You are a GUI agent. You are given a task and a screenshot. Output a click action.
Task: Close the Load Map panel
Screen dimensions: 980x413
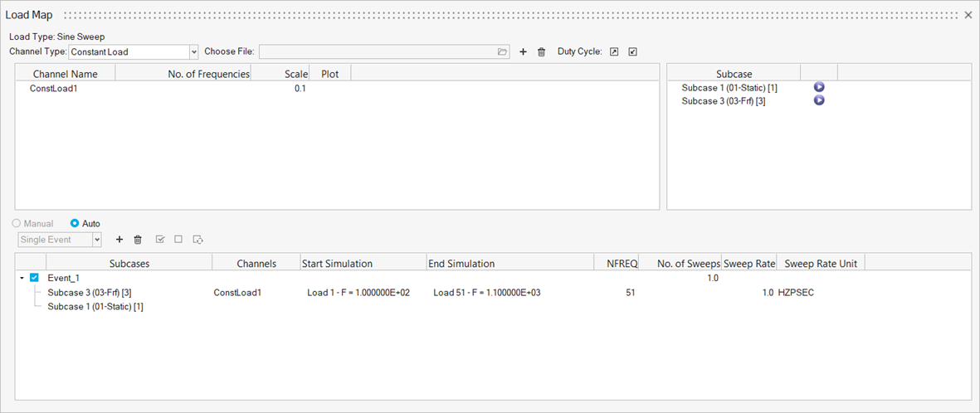pos(968,14)
